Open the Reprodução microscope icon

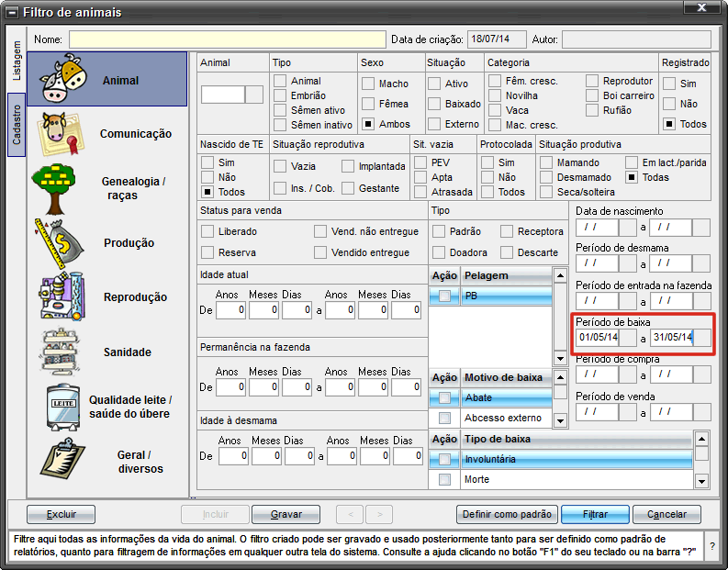(x=63, y=296)
